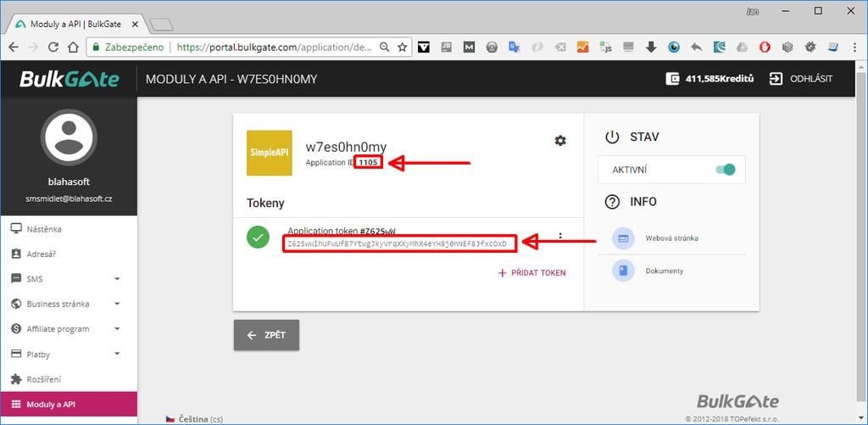Screen dimensions: 868x425
Task: Click the Google Drive extension icon
Action: pyautogui.click(x=742, y=48)
